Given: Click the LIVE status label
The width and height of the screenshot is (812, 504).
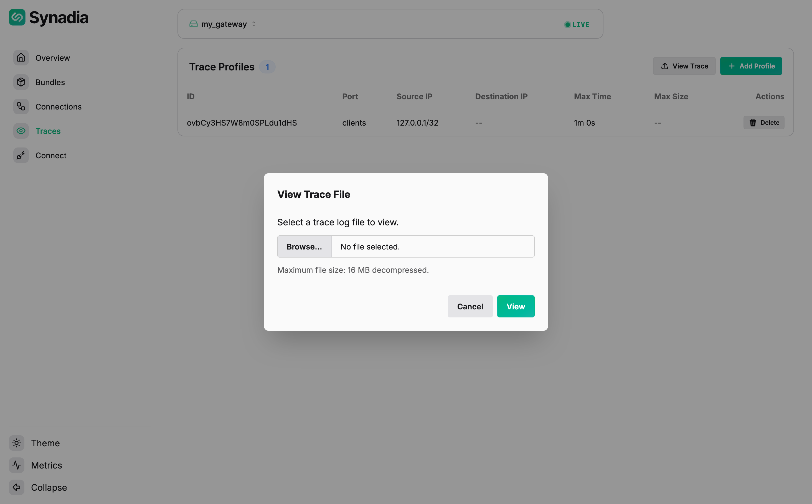Looking at the screenshot, I should 580,24.
